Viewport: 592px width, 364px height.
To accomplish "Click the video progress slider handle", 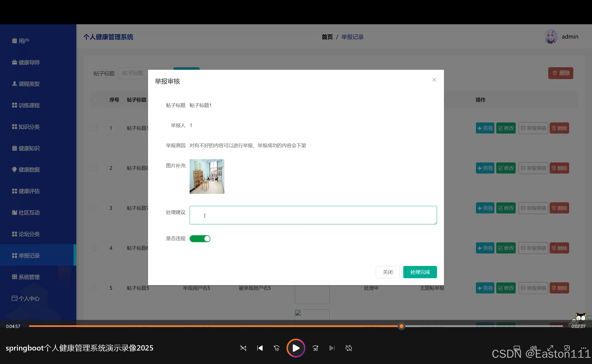I will click(x=401, y=326).
